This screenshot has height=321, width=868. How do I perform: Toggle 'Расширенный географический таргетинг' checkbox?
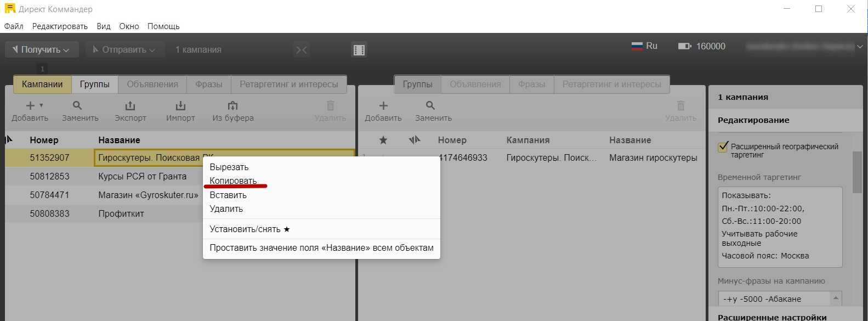[723, 147]
